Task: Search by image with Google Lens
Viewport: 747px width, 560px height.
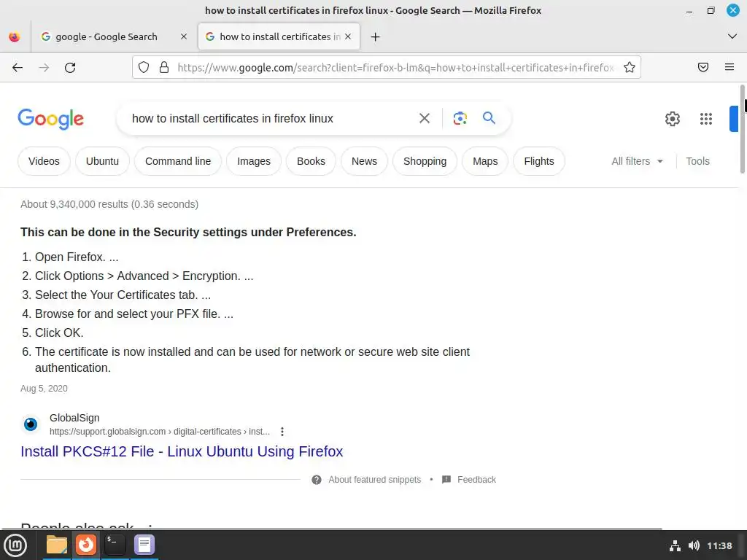Action: (460, 119)
